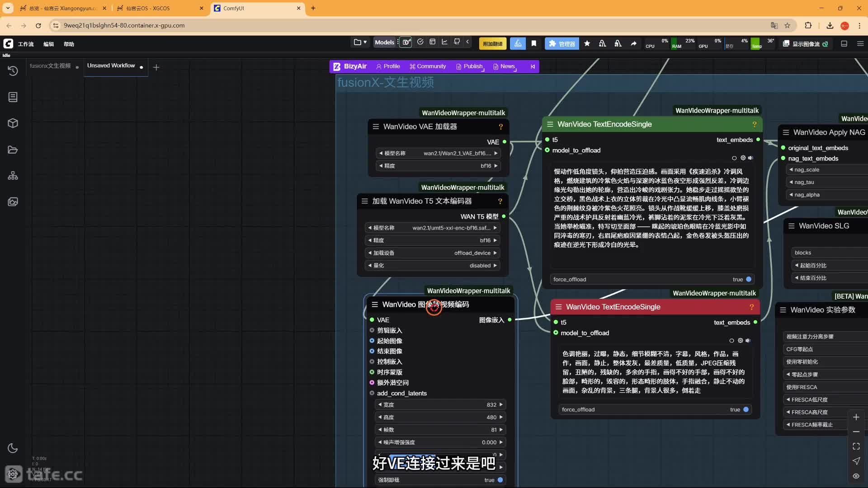Screen dimensions: 868x488
Task: Switch to Unsaved Workflow tab
Action: (x=111, y=66)
